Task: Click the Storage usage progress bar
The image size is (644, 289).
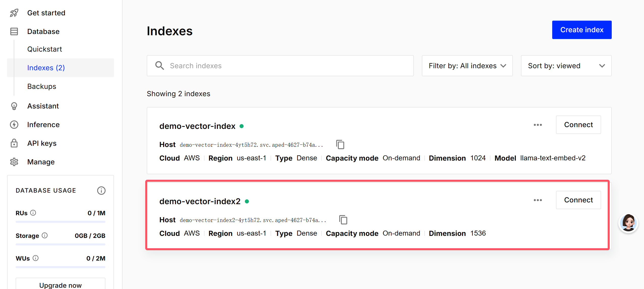Action: point(60,244)
